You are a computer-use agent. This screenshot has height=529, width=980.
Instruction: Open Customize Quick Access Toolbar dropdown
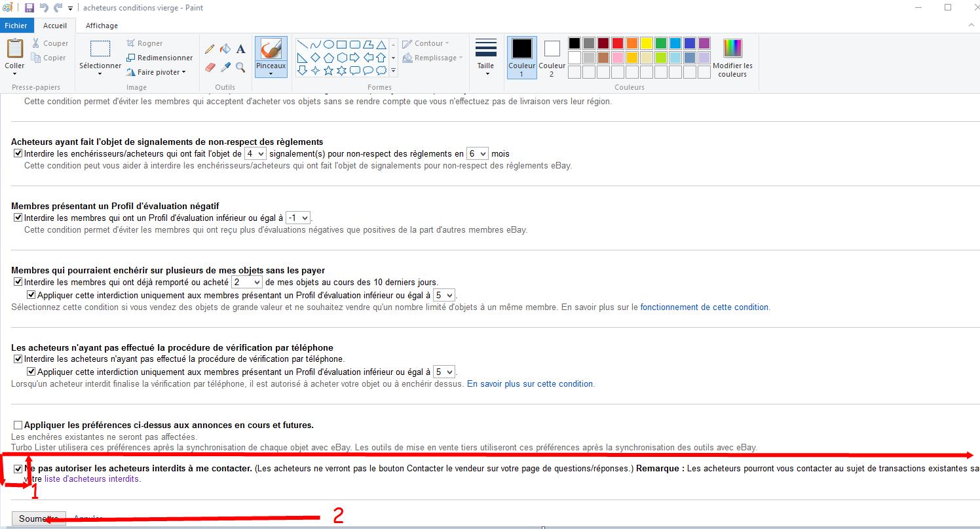tap(70, 8)
